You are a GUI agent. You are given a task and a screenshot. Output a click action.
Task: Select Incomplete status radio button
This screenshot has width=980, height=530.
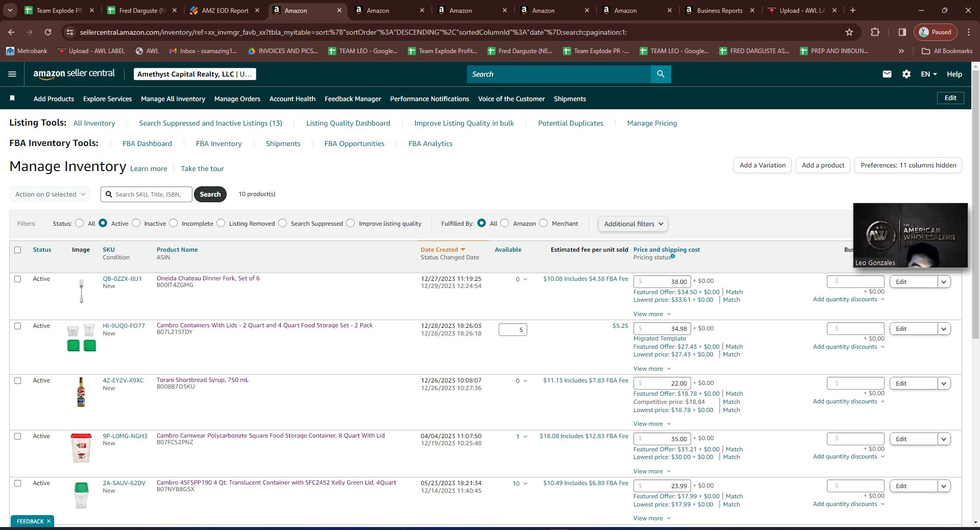pyautogui.click(x=174, y=223)
